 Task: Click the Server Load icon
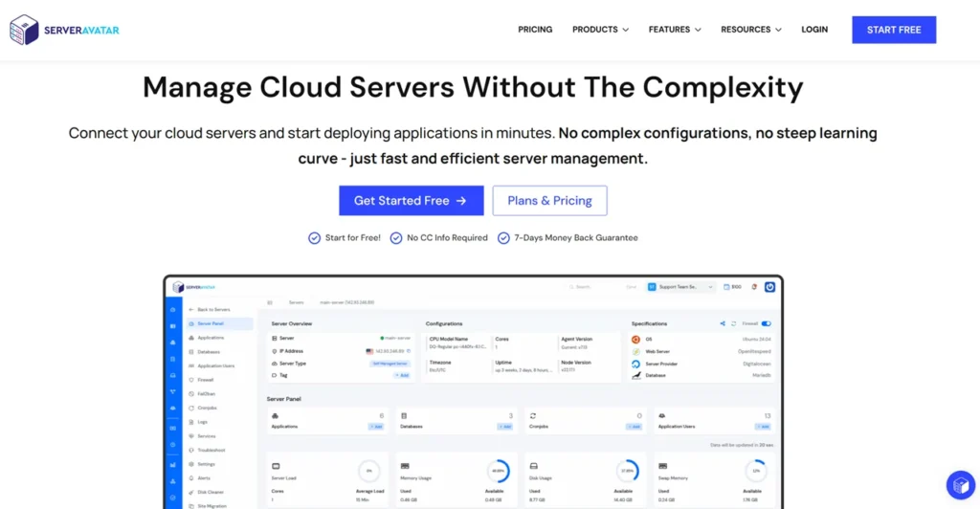point(276,466)
